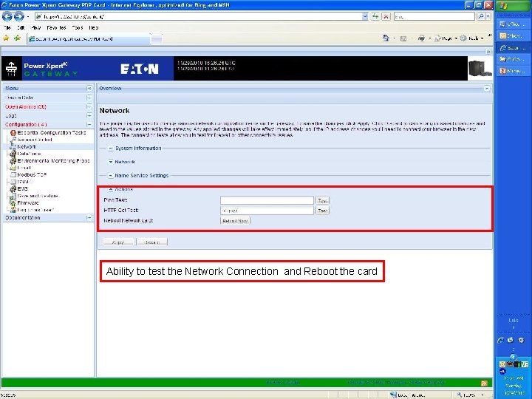Image resolution: width=532 pixels, height=399 pixels.
Task: Open the Edit menu
Action: pos(21,27)
